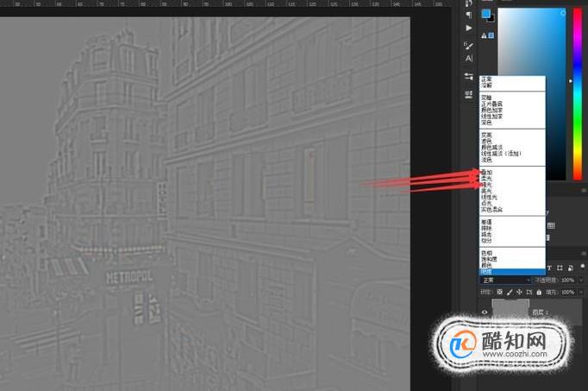Open the Character panel A| icon
Image resolution: width=588 pixels, height=391 pixels.
(469, 58)
